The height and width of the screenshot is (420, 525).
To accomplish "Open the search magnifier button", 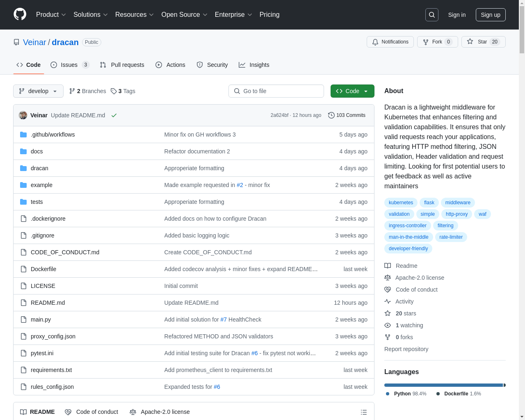I will click(432, 15).
